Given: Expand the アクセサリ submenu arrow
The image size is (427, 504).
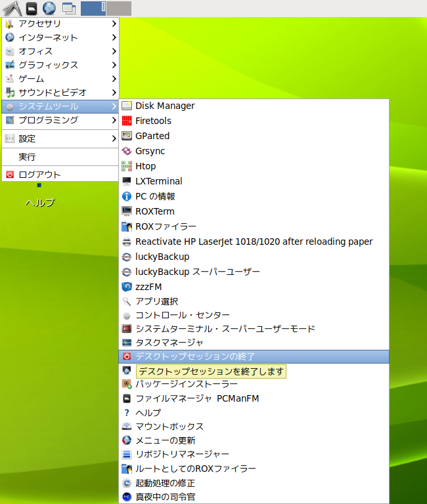Looking at the screenshot, I should pos(114,24).
